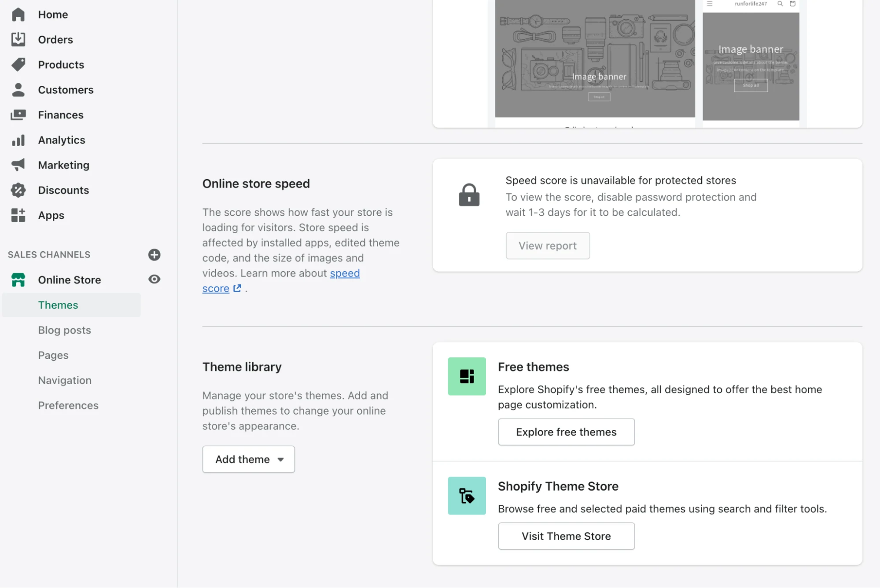Open the speed score help link
Viewport: 880px width, 588px height.
[x=345, y=273]
